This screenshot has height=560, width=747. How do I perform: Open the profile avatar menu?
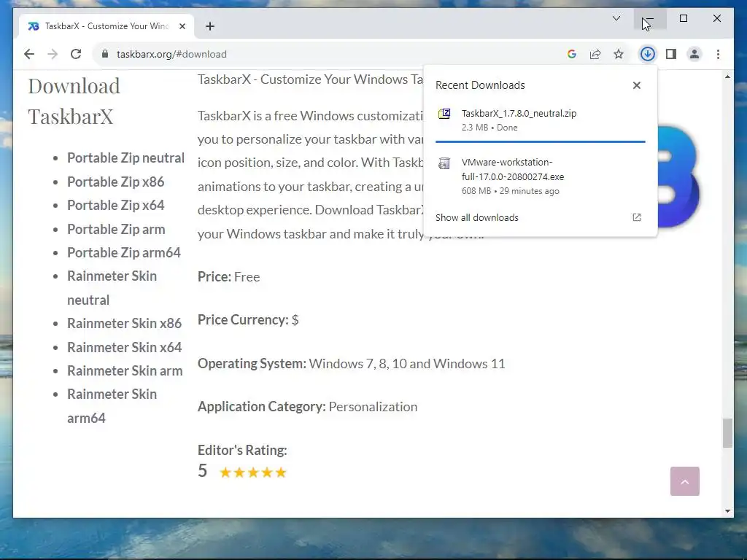694,54
